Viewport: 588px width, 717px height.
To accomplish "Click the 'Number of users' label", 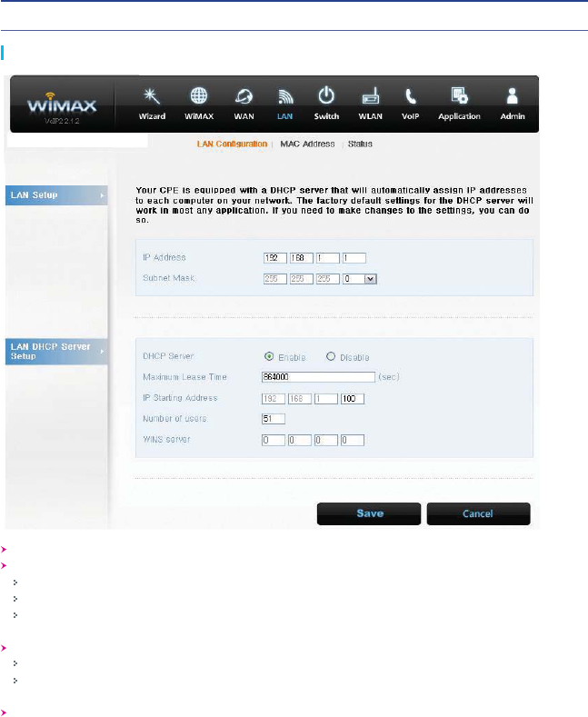I will (x=174, y=418).
